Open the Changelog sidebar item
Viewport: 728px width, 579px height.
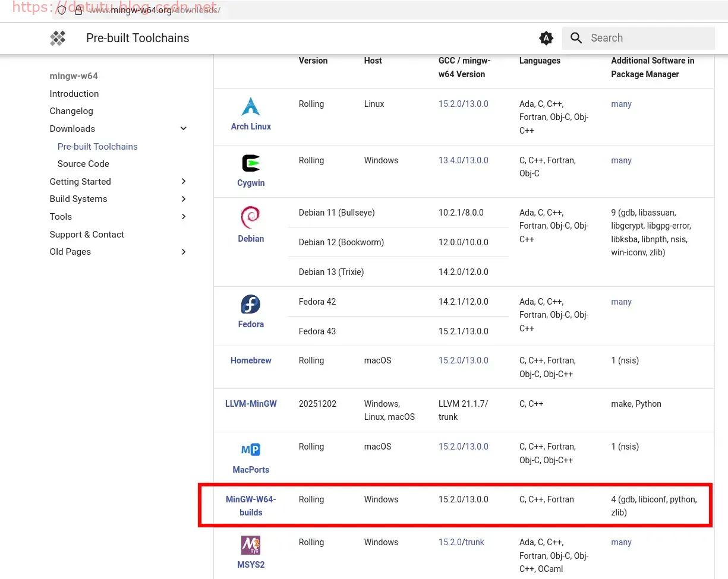[71, 111]
